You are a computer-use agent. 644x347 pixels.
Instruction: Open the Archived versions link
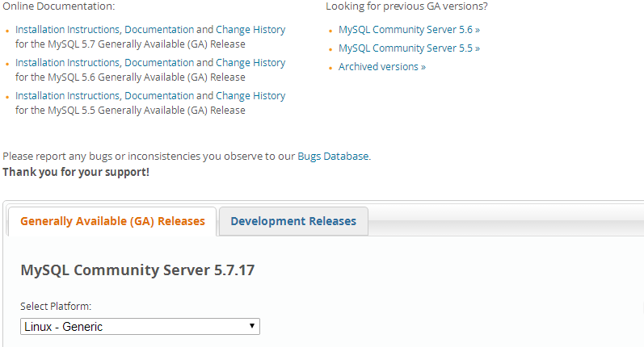pyautogui.click(x=382, y=66)
